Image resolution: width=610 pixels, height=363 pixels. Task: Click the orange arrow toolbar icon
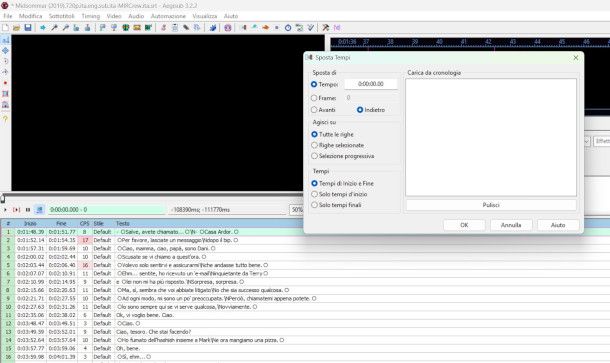pos(266,28)
